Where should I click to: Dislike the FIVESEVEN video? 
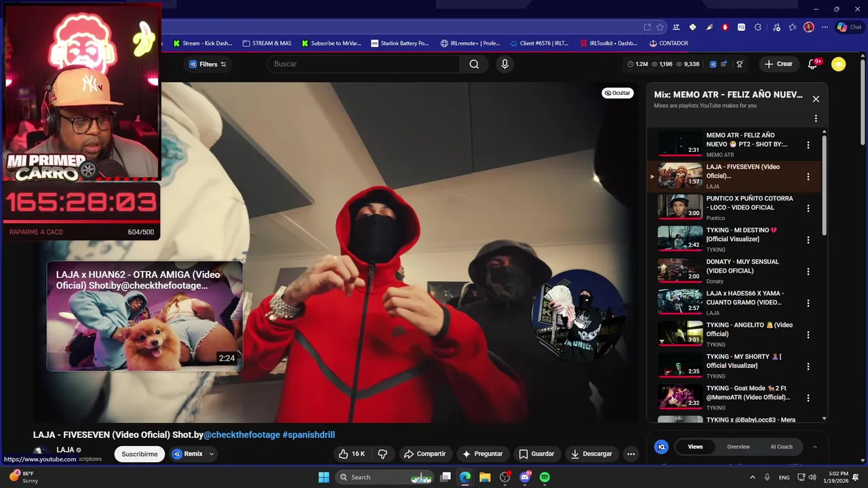click(382, 454)
